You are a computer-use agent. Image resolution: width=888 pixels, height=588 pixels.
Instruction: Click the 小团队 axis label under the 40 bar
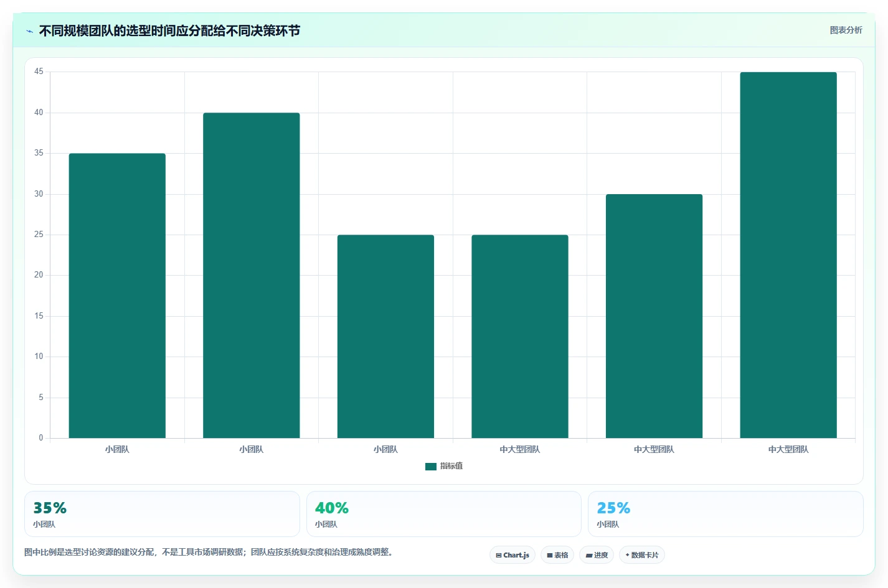tap(252, 449)
